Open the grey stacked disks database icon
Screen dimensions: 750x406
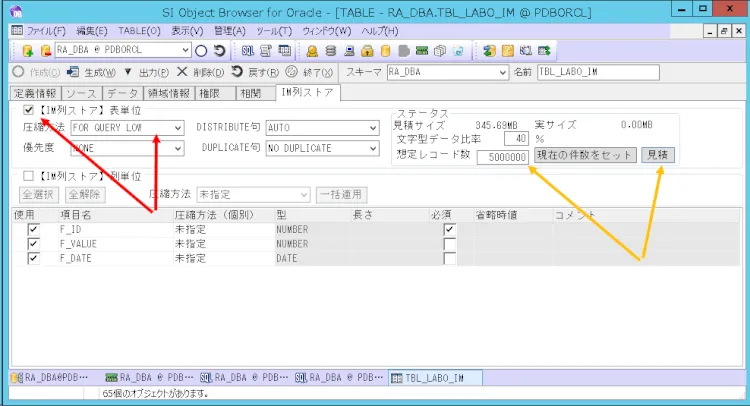click(x=331, y=51)
